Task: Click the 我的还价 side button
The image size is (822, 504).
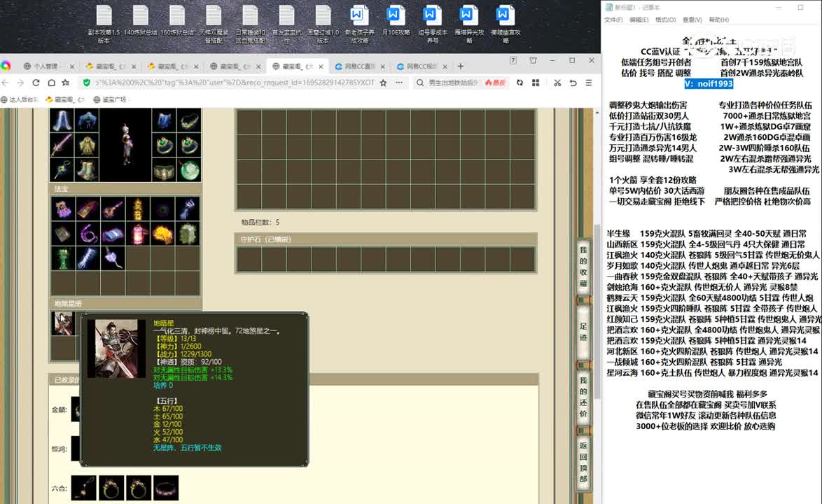Action: (x=583, y=397)
